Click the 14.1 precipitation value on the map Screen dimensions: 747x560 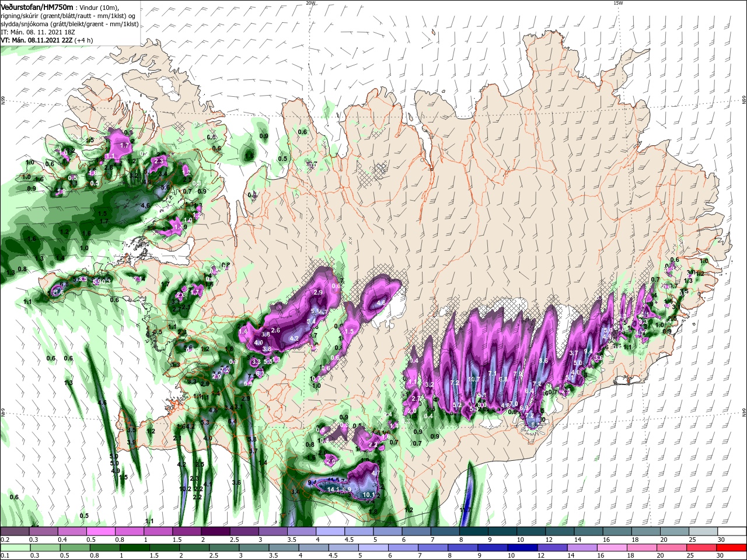point(334,489)
